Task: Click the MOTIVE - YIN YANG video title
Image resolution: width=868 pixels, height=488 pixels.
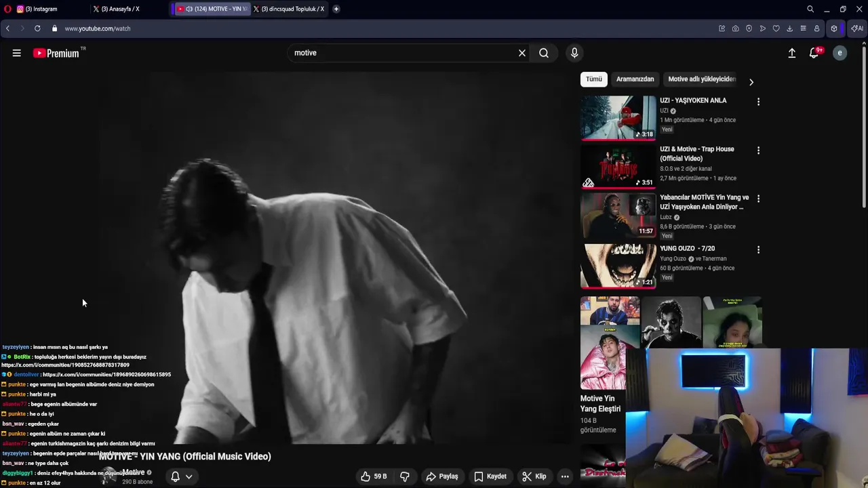Action: (185, 456)
